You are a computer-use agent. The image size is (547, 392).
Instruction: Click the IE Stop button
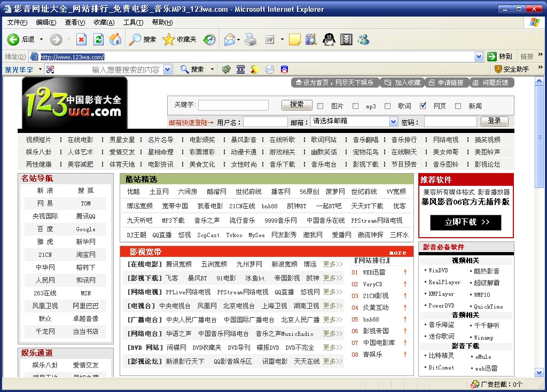coord(81,40)
